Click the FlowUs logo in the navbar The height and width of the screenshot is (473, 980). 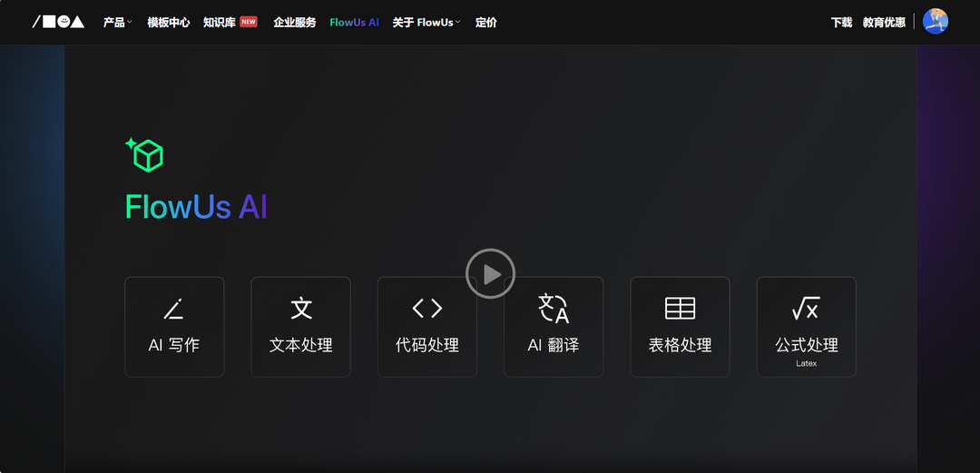(x=58, y=22)
